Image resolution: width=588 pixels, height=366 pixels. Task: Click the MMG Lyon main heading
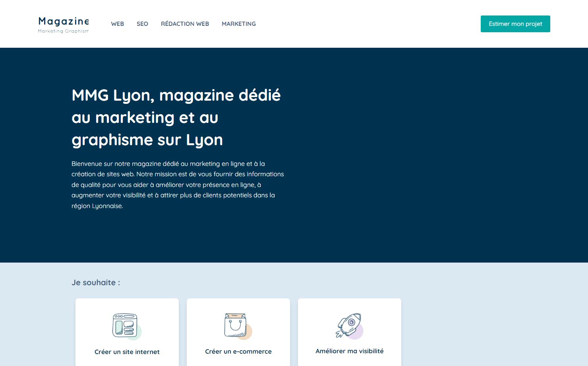[x=176, y=117]
